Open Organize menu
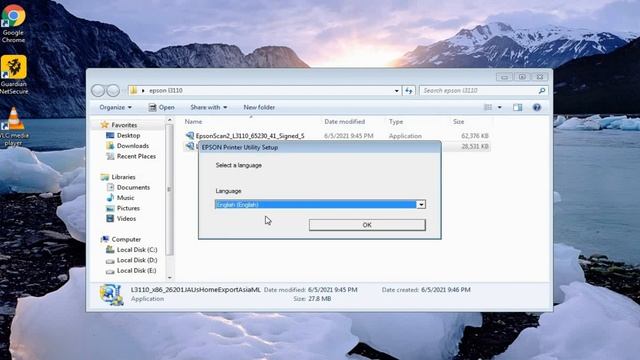 pos(116,107)
